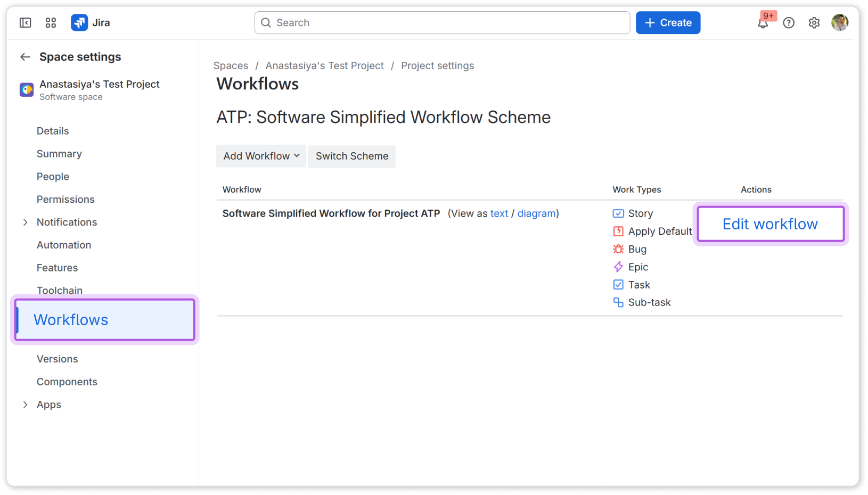
Task: Click the Apply Default work type icon
Action: [618, 232]
